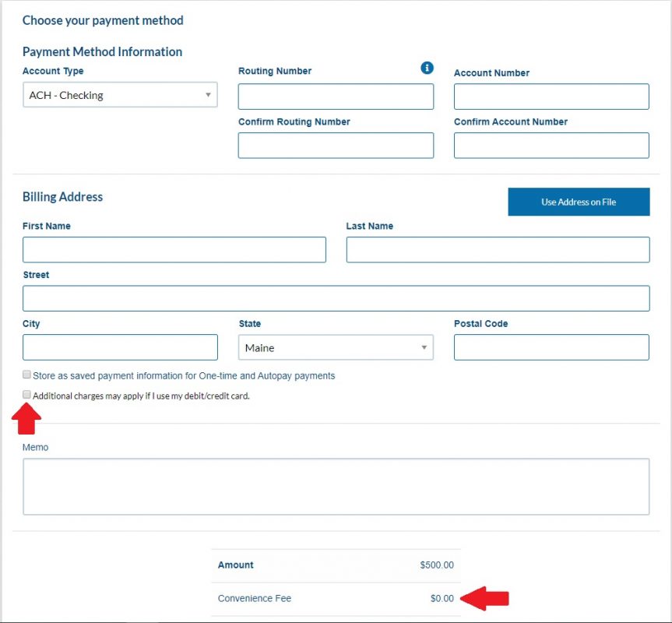Open the Account Type dropdown

120,94
